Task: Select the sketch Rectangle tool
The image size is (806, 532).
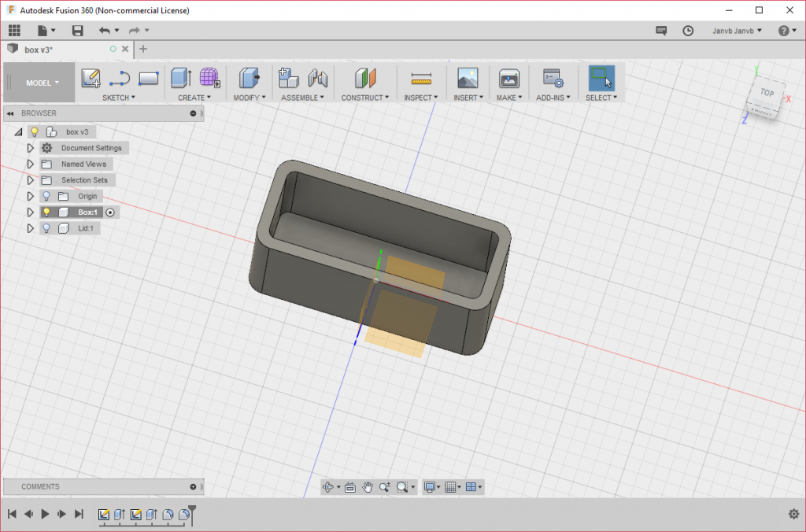Action: point(149,78)
